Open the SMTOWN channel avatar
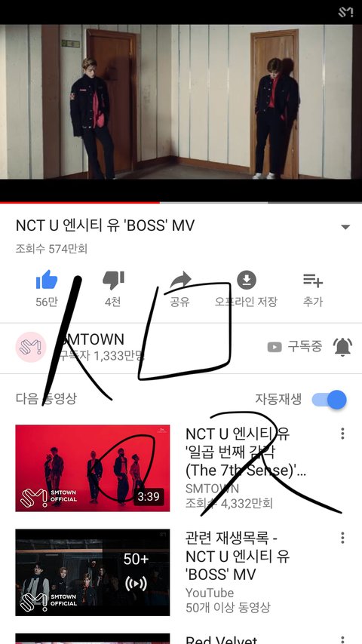This screenshot has height=644, width=362. [x=31, y=347]
